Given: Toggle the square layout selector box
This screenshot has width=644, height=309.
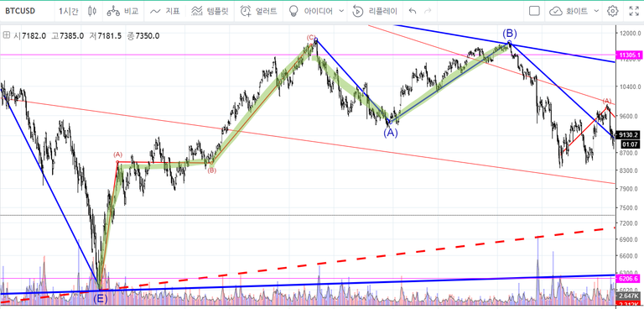Looking at the screenshot, I should [x=534, y=11].
